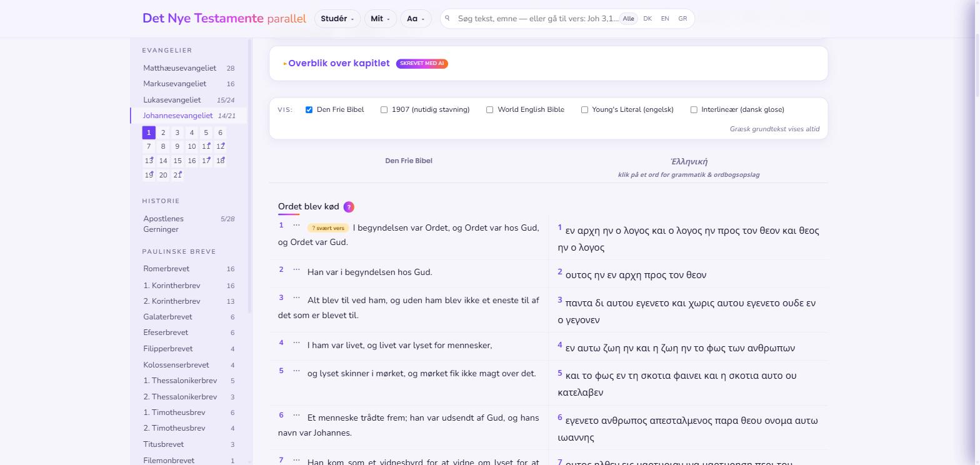980x465 pixels.
Task: Open Efeserbrevet in the sidebar
Action: point(189,332)
